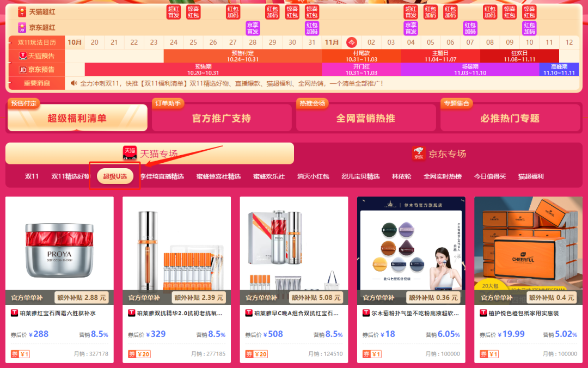Click the 开门红 10.31~11.03 JD bar
This screenshot has height=368, width=588.
click(x=362, y=69)
